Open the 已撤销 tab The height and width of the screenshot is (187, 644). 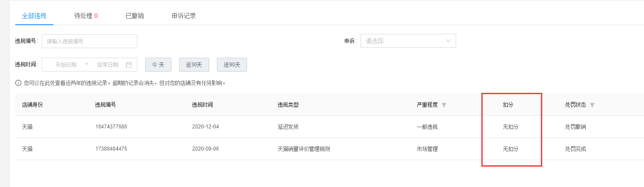click(135, 16)
